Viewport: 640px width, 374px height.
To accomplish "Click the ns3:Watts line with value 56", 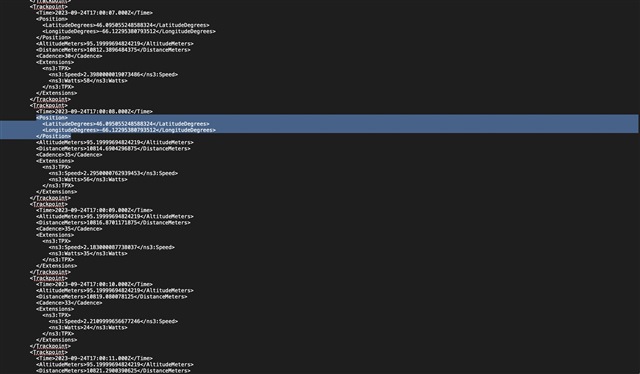I will (88, 179).
